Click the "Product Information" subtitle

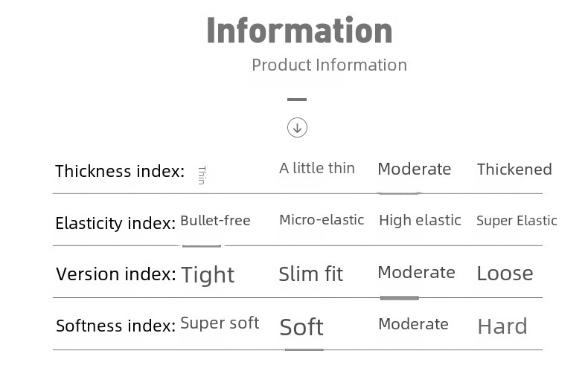point(329,65)
